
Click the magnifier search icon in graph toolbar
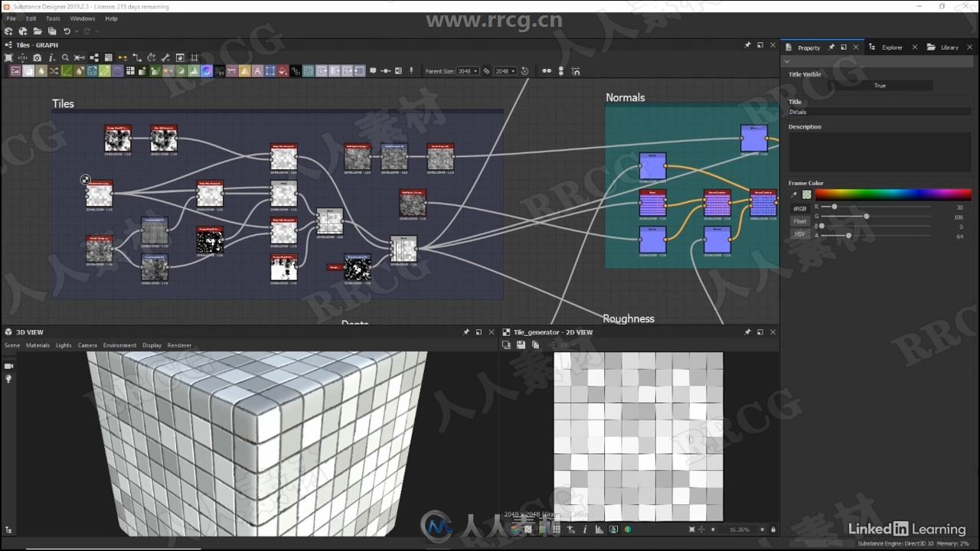[65, 58]
